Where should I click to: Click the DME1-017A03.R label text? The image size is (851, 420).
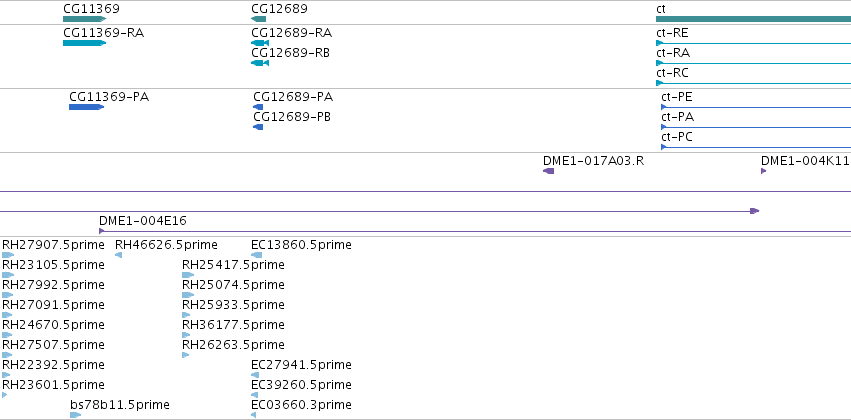(x=594, y=161)
